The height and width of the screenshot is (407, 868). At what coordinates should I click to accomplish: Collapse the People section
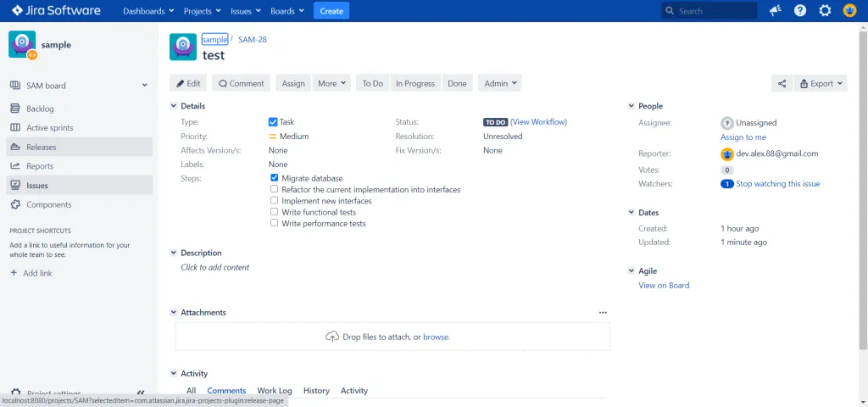coord(631,106)
